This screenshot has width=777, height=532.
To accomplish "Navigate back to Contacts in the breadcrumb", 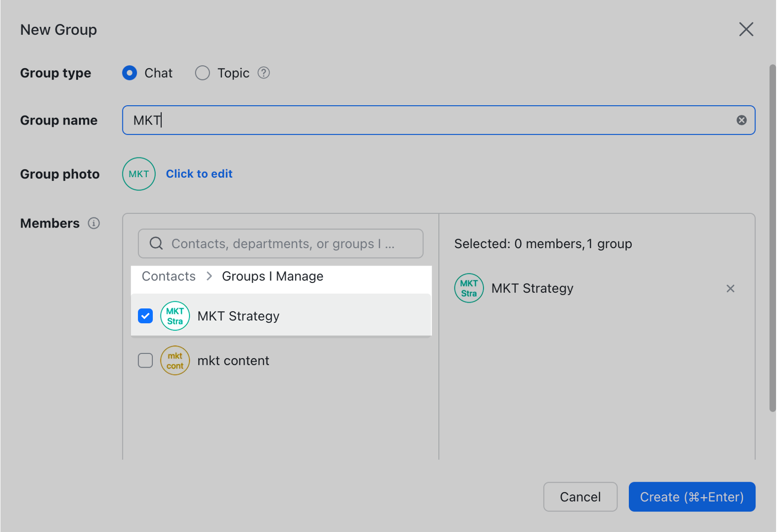I will (168, 276).
